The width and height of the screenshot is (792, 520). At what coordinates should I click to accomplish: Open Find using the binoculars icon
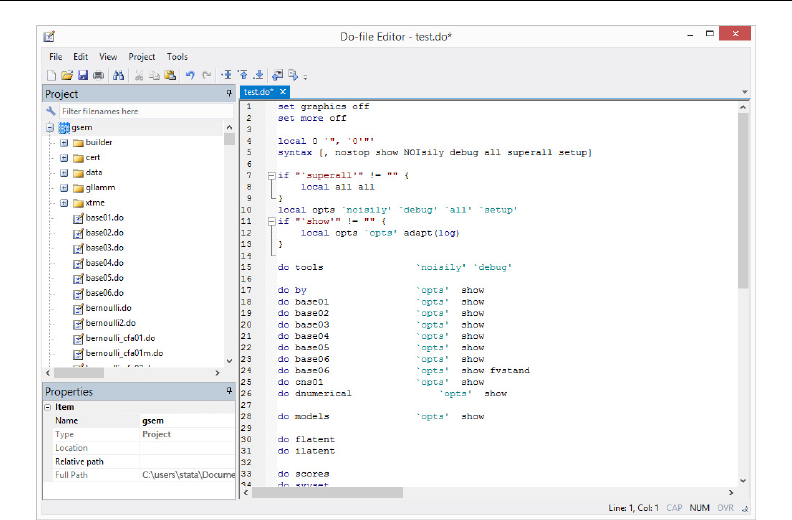(118, 75)
